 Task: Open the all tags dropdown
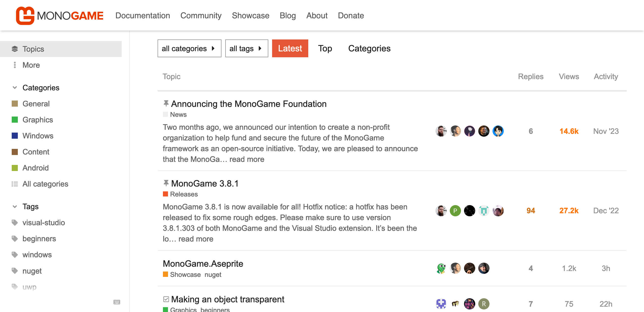point(246,48)
